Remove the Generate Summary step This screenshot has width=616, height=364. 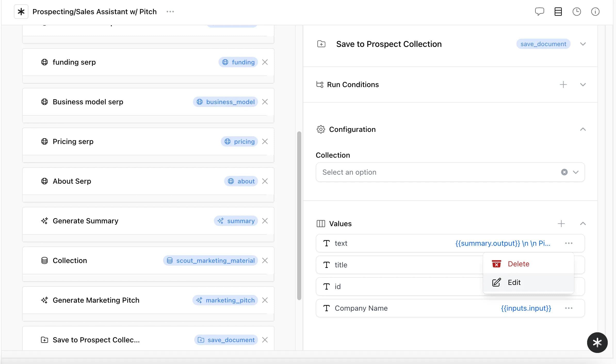[265, 221]
